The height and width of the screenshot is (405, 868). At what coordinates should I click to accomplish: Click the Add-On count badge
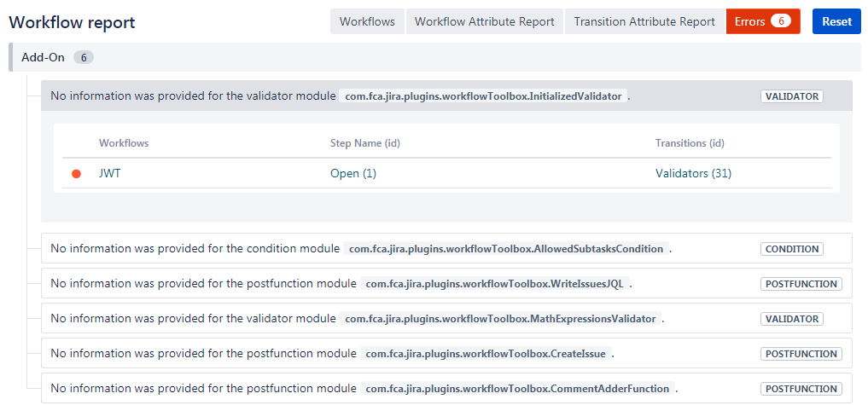[x=84, y=58]
